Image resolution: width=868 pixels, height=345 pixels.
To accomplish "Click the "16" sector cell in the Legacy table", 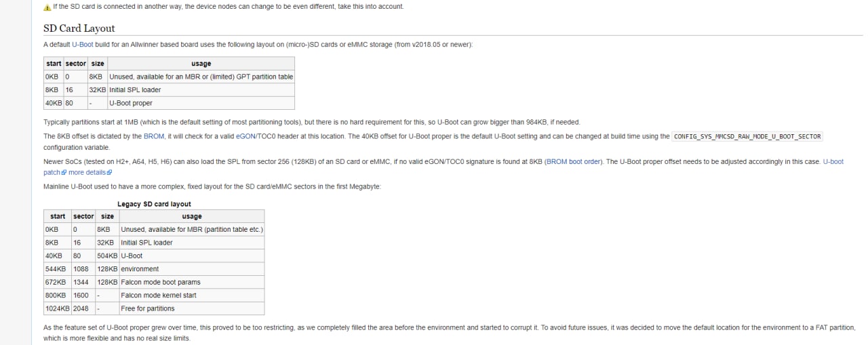I will click(x=83, y=243).
